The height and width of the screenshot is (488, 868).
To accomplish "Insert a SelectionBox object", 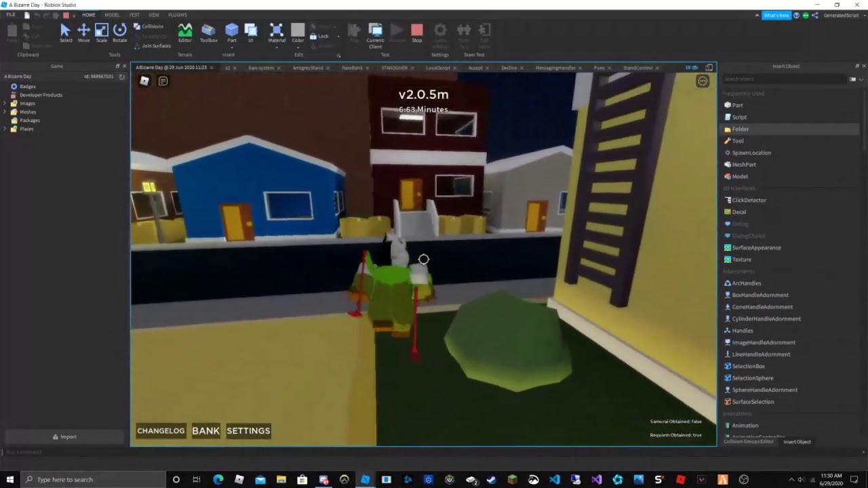I will tap(745, 366).
